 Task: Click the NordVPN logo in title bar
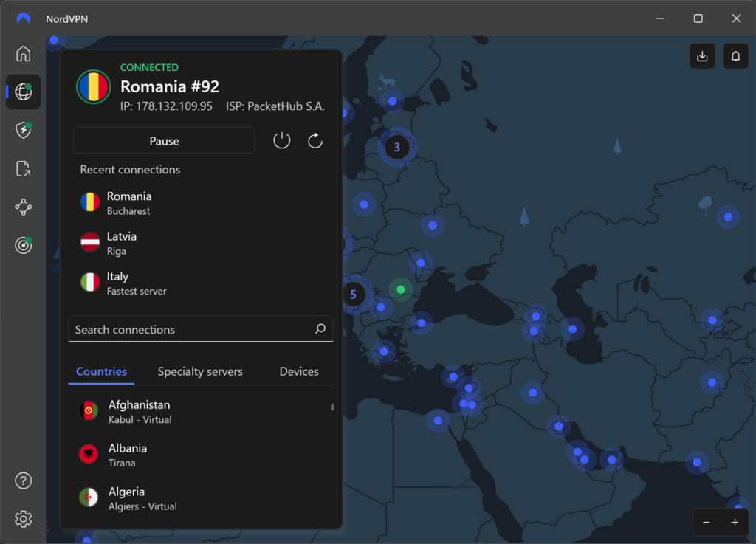(x=23, y=18)
